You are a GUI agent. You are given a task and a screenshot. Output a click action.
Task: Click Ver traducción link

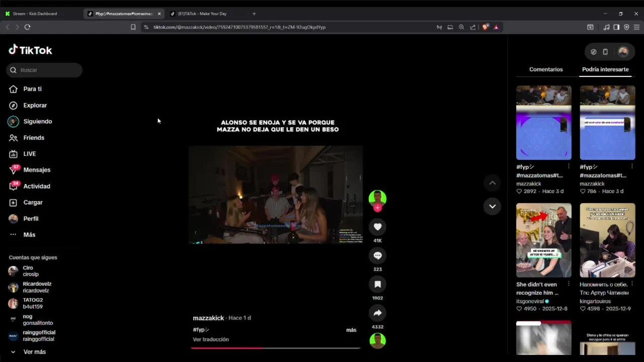pyautogui.click(x=211, y=339)
